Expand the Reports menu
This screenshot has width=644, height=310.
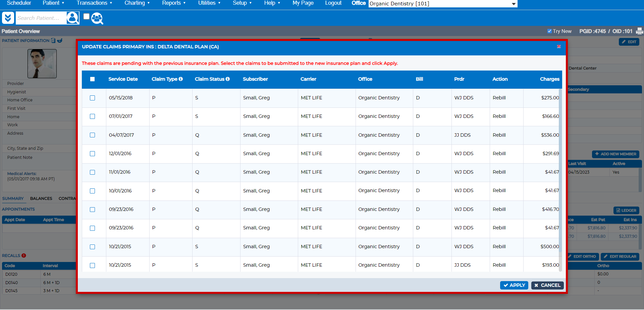pos(174,3)
